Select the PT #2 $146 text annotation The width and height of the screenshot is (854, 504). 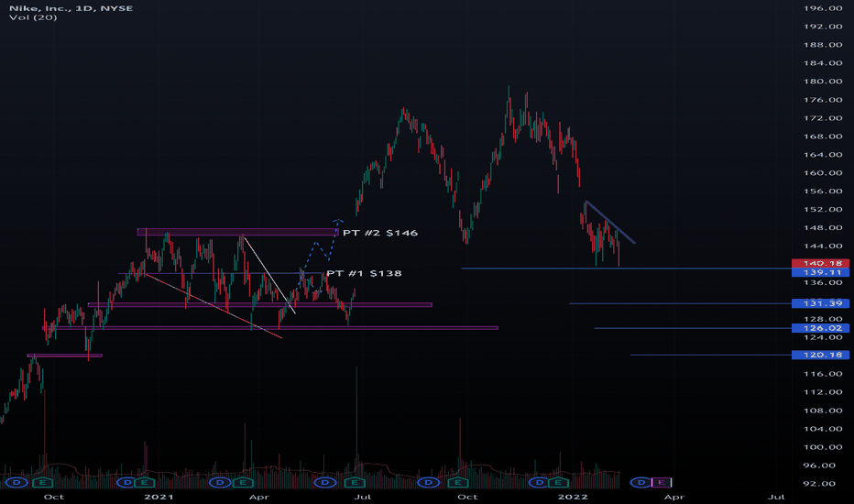pos(380,233)
